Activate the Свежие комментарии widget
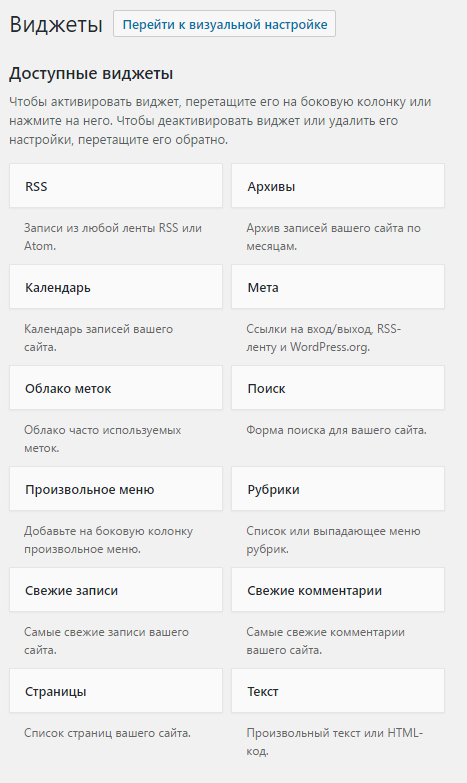The height and width of the screenshot is (783, 467). (338, 590)
